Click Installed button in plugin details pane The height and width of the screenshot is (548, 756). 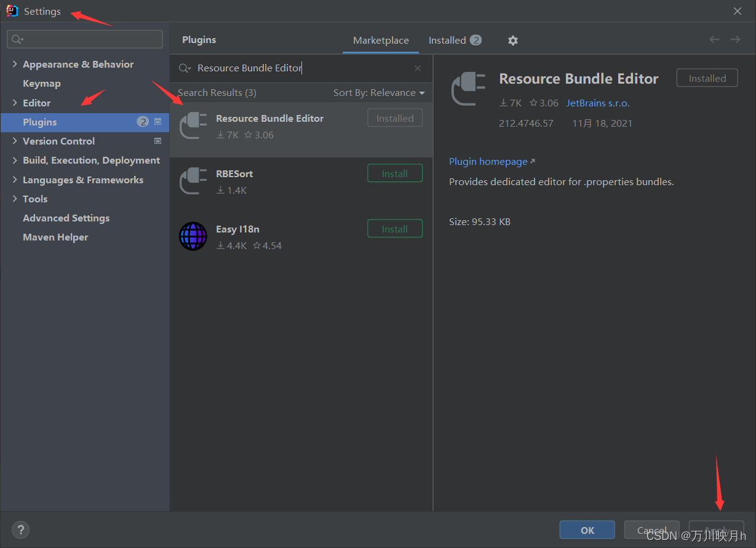707,78
